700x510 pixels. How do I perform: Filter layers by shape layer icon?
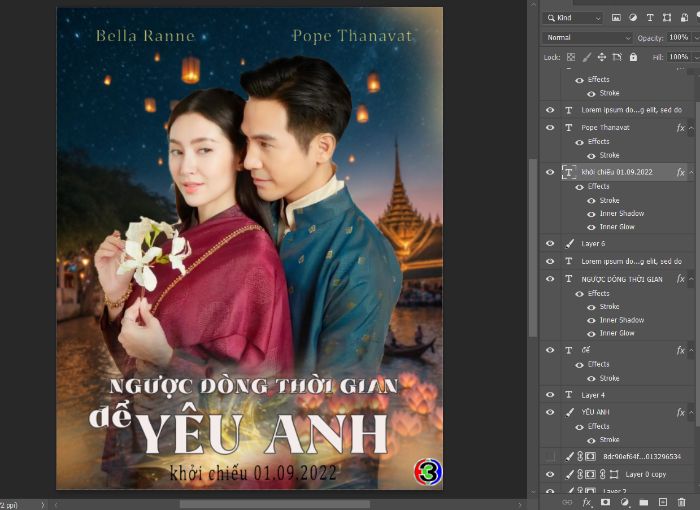pos(667,18)
